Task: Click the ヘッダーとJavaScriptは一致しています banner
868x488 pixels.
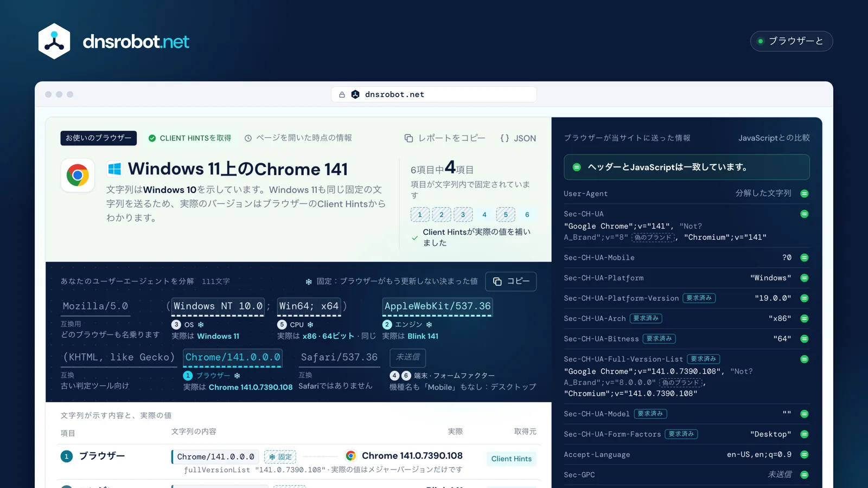Action: 687,167
